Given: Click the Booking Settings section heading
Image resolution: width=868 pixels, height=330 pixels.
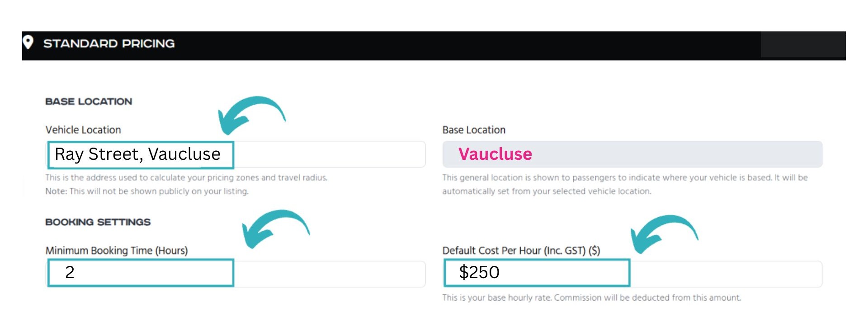Looking at the screenshot, I should pyautogui.click(x=98, y=222).
